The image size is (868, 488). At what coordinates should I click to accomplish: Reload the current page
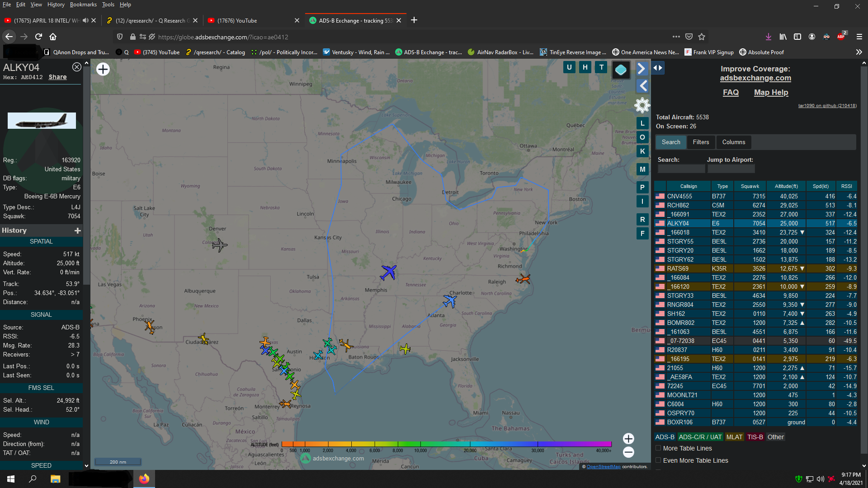click(x=38, y=37)
